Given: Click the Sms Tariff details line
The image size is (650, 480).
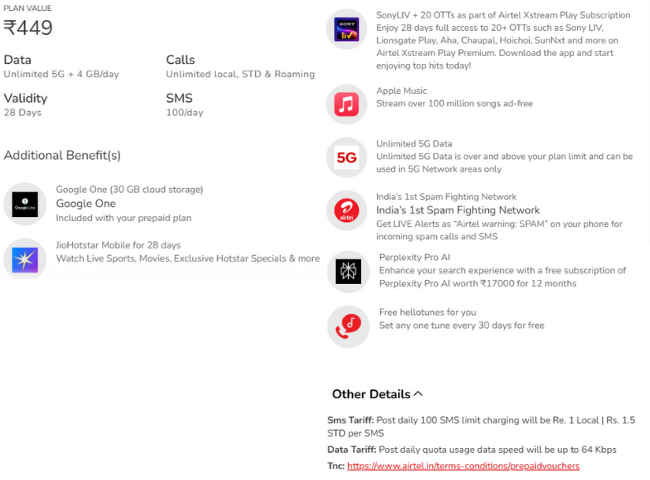Looking at the screenshot, I should point(481,427).
